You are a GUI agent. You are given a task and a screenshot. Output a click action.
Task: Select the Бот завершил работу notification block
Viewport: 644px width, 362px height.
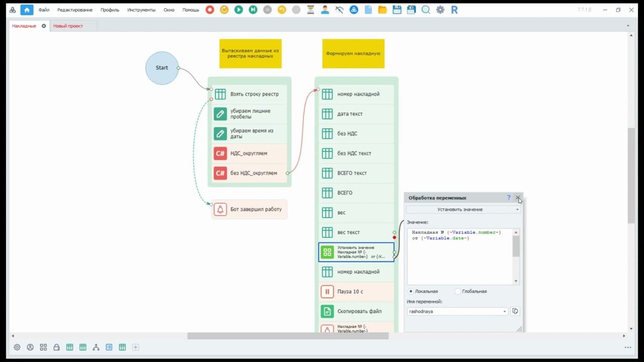250,209
